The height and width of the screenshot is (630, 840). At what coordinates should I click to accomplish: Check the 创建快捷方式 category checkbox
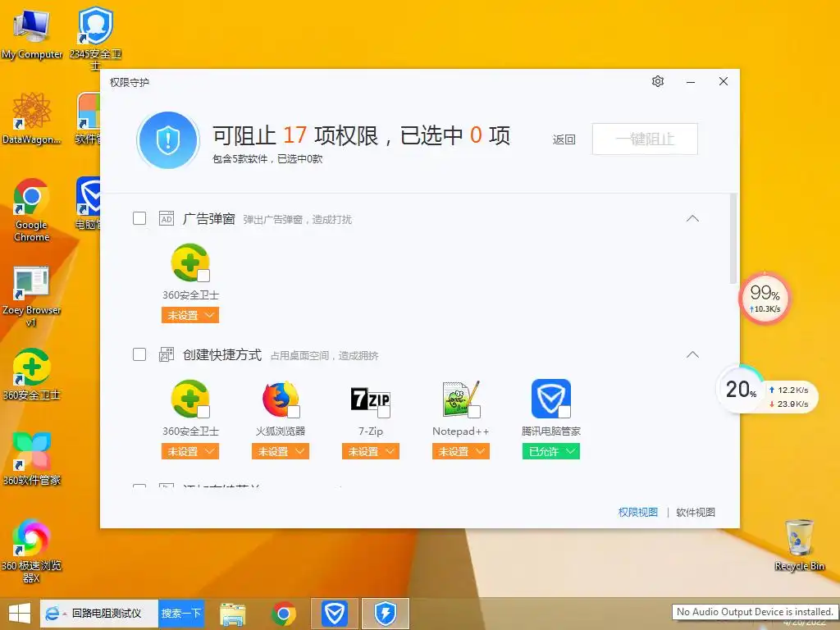point(139,354)
